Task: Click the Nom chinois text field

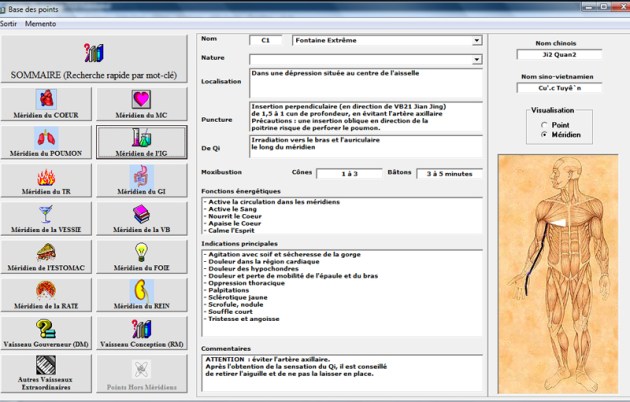Action: pos(557,55)
